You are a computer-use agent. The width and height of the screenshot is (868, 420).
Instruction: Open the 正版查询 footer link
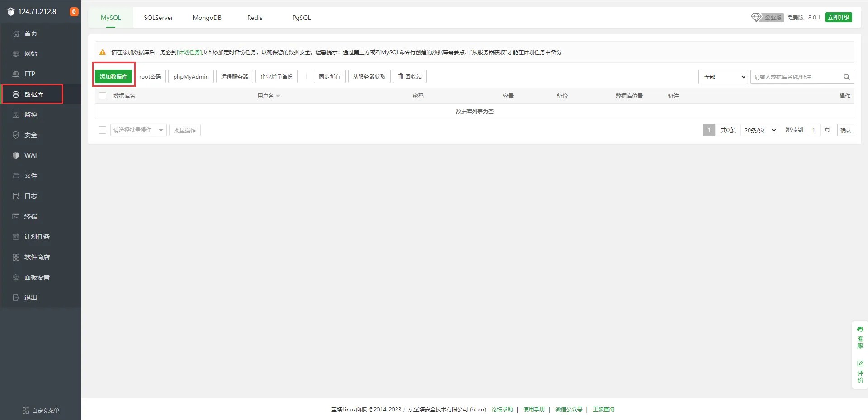pos(604,410)
